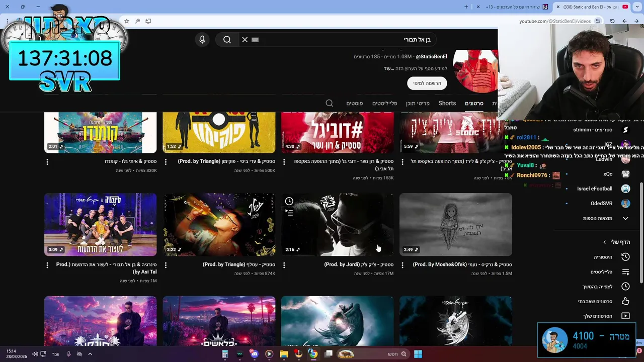Open the StaticBenEl channel avatar

pyautogui.click(x=475, y=70)
